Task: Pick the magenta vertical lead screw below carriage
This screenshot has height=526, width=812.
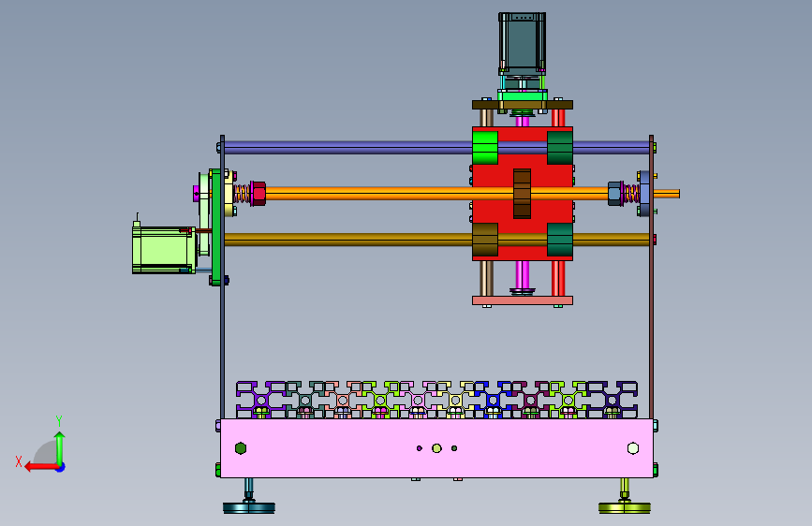Action: coord(523,275)
